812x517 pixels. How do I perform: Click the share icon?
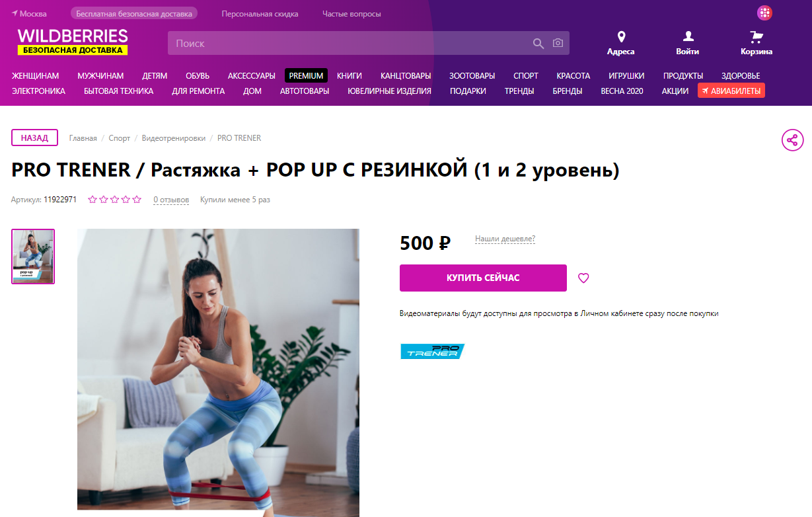(792, 140)
